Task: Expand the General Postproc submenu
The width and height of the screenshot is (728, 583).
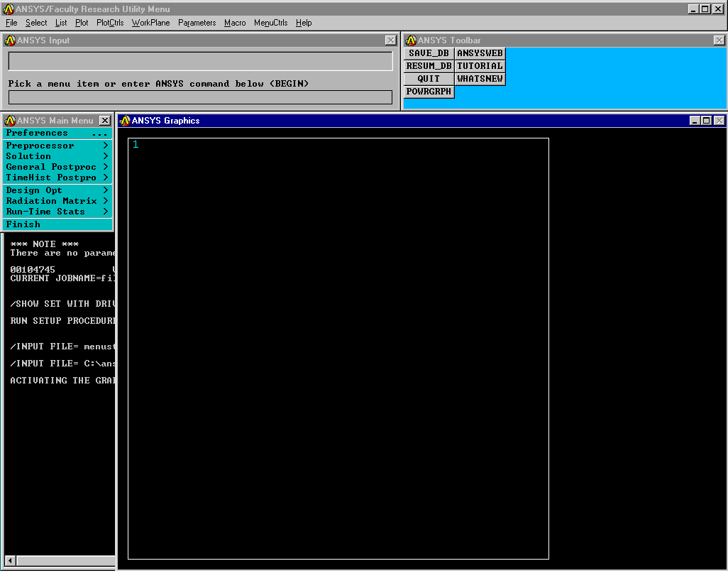Action: pyautogui.click(x=57, y=167)
